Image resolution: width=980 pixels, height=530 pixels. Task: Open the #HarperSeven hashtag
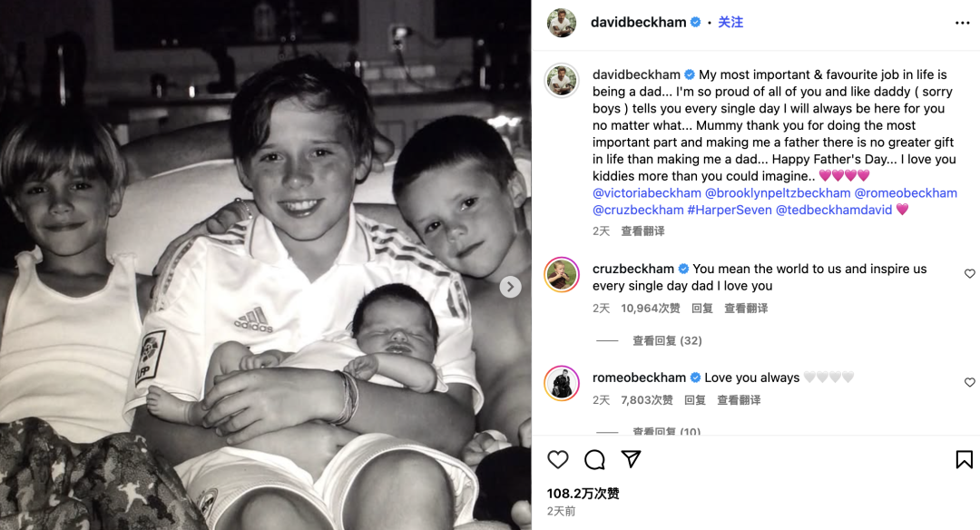pyautogui.click(x=730, y=210)
